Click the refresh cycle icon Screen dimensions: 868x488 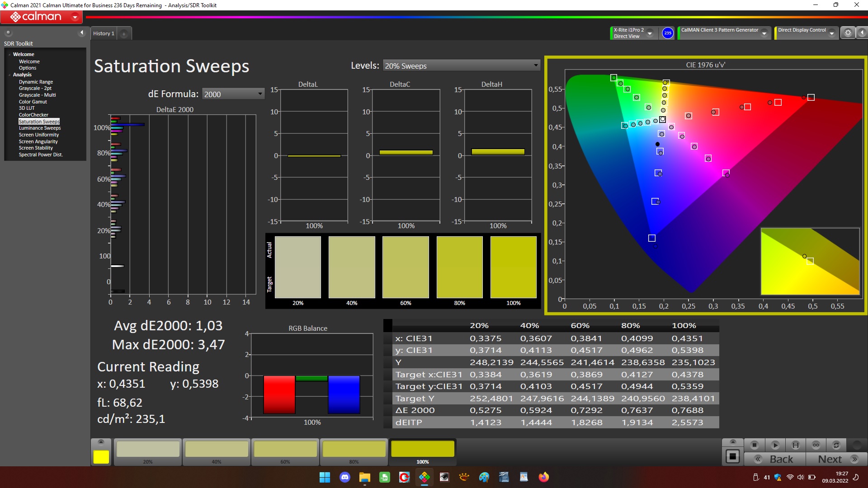pyautogui.click(x=836, y=445)
